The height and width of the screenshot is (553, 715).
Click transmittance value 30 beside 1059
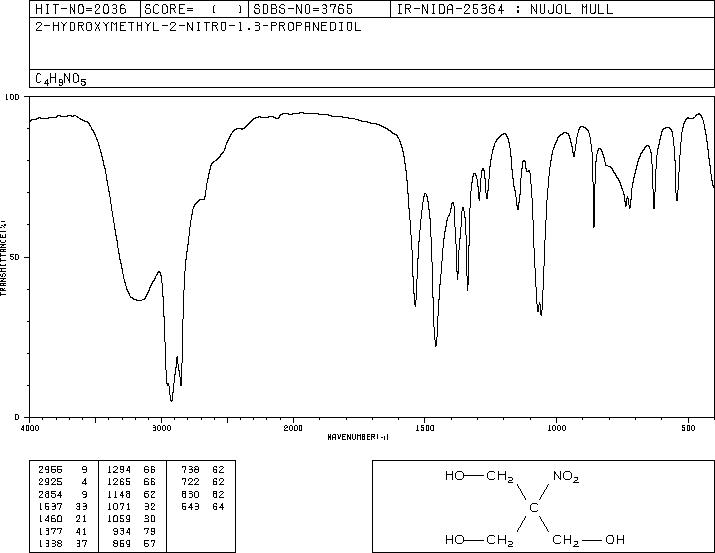click(150, 519)
